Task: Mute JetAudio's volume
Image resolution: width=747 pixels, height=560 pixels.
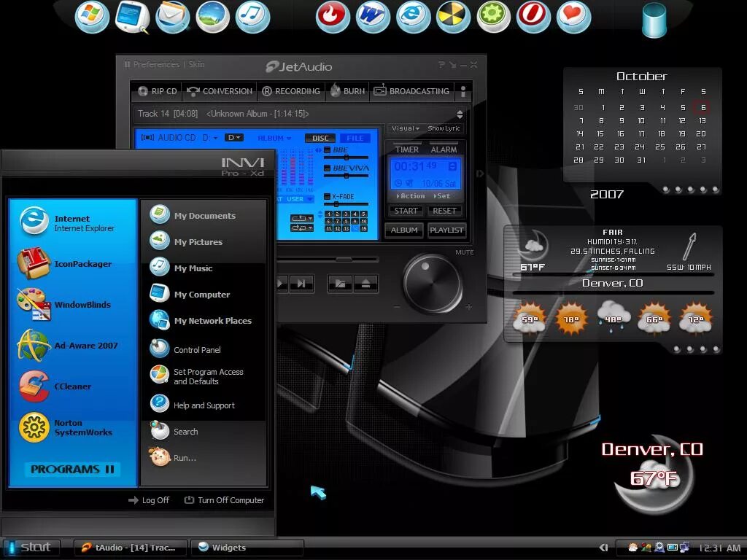Action: [464, 252]
